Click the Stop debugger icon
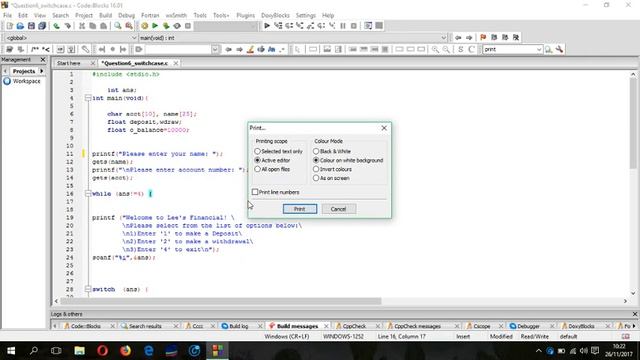640x360 pixels. click(x=353, y=26)
